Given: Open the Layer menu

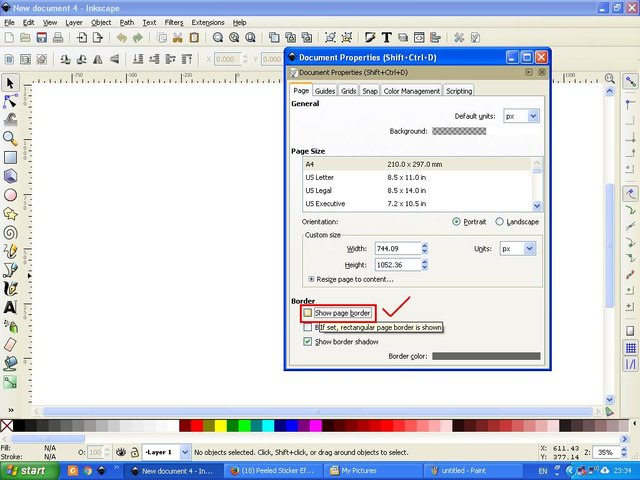Looking at the screenshot, I should click(x=74, y=22).
